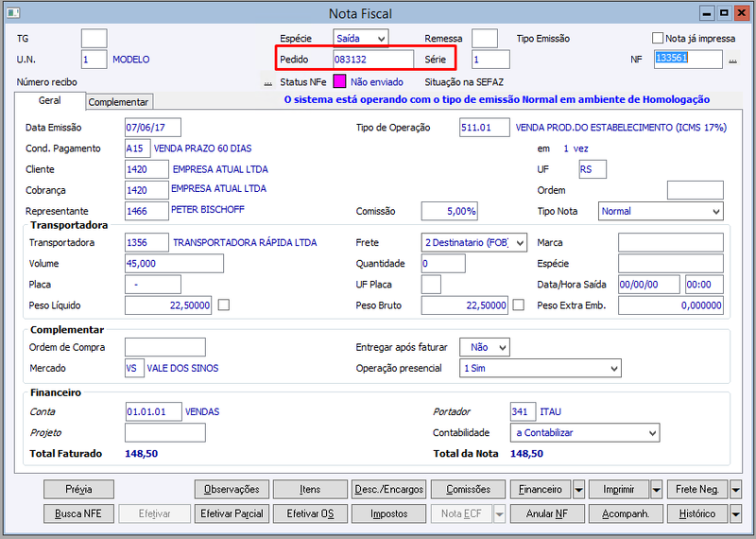Switch to the Complementar tab
The image size is (756, 539).
click(119, 102)
